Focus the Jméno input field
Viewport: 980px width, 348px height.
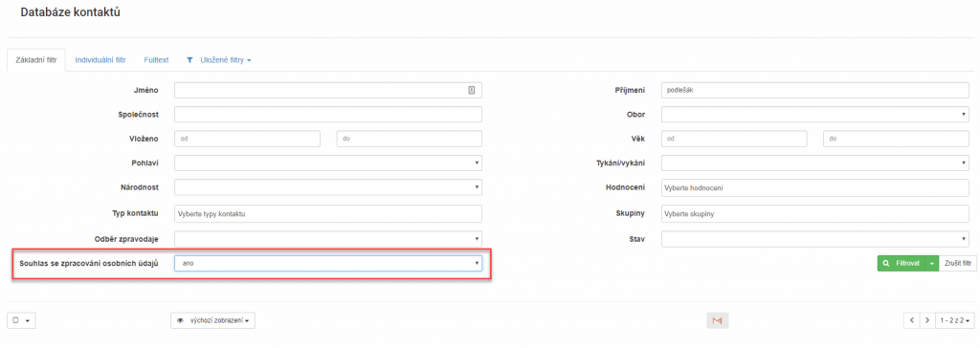point(328,90)
